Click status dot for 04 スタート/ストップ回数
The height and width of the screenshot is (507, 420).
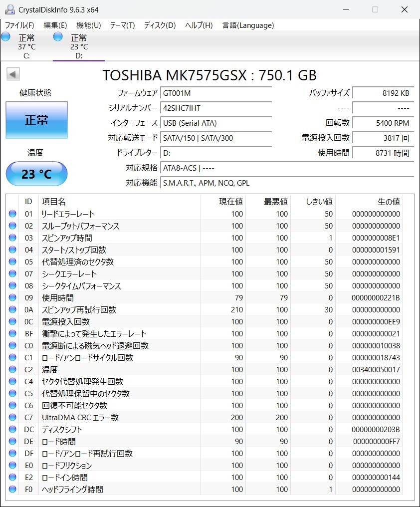click(x=12, y=250)
